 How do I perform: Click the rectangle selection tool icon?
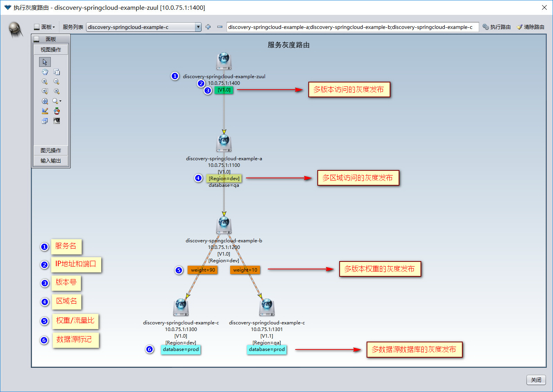[x=57, y=72]
